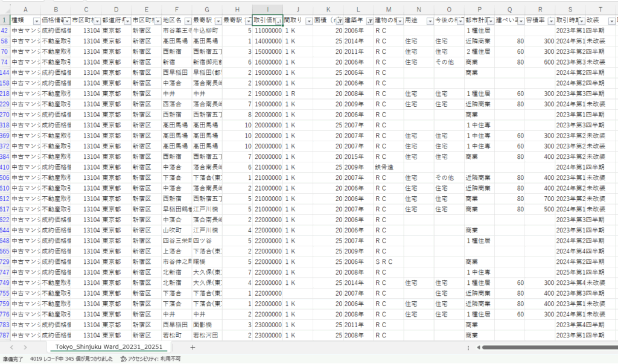Select the Tokyo_Shinjuku Ward sheet tab
Image resolution: width=618 pixels, height=364 pixels.
pos(109,347)
